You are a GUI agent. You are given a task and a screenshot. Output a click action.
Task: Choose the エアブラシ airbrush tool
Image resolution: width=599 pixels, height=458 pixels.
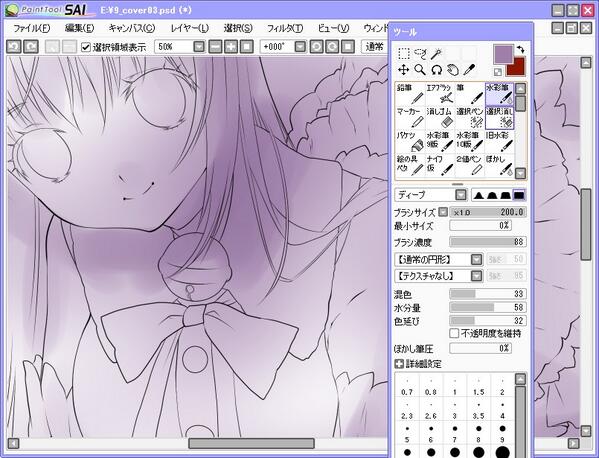[x=440, y=94]
